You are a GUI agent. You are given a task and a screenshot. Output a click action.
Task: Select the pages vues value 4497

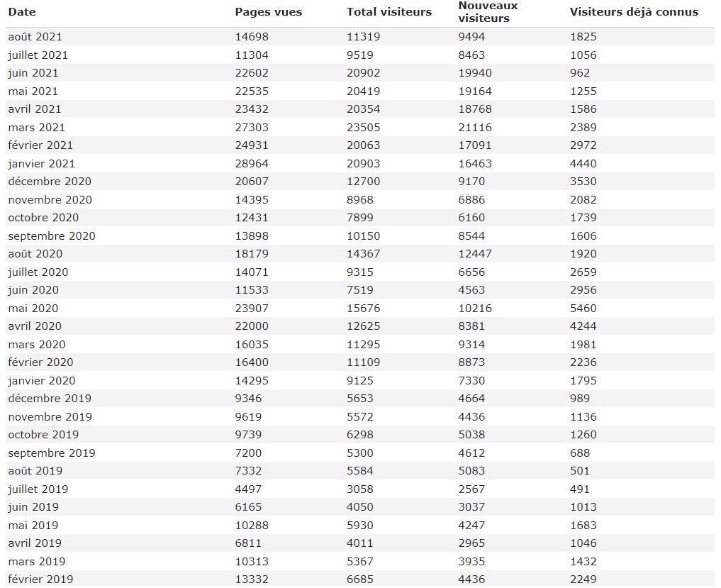[x=248, y=489]
